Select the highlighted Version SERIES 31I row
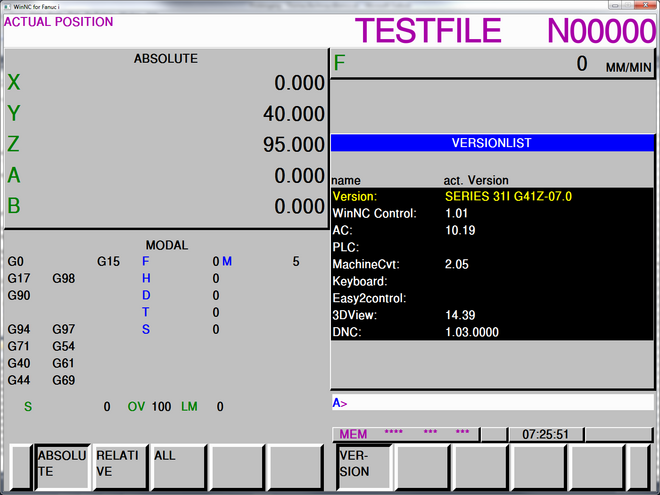Viewport: 660px width, 495px height. 492,196
